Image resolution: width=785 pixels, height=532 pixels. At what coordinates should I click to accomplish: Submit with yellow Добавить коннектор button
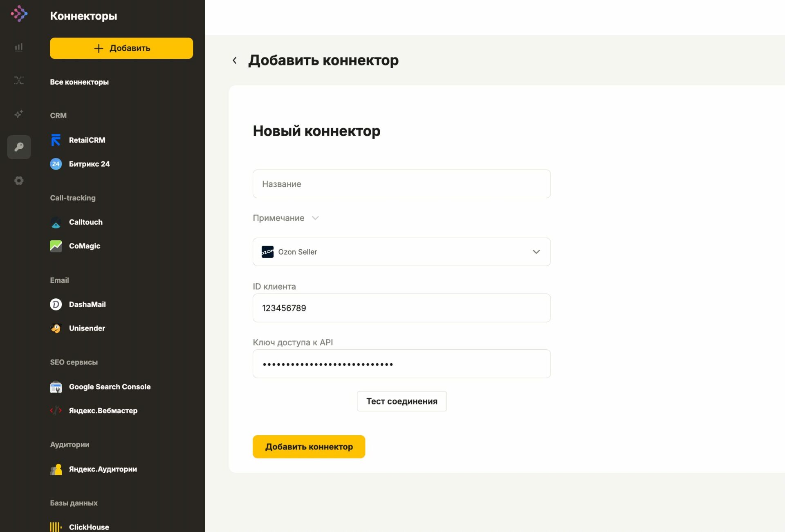click(309, 447)
